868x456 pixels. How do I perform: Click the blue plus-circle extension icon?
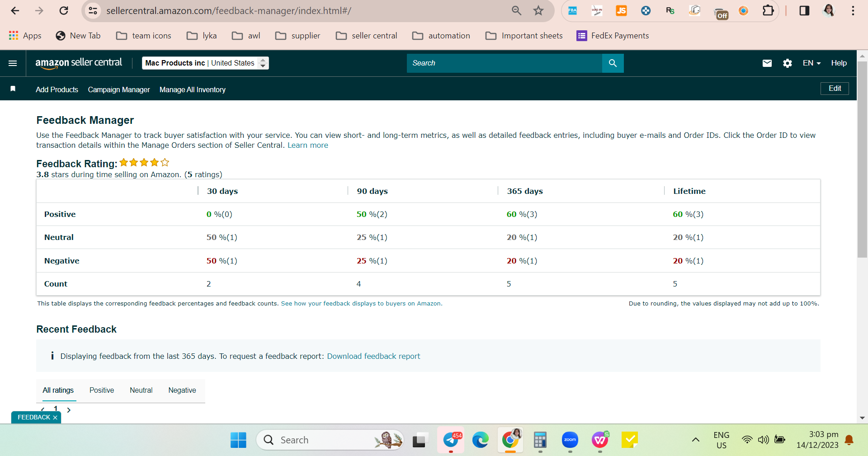pyautogui.click(x=646, y=10)
